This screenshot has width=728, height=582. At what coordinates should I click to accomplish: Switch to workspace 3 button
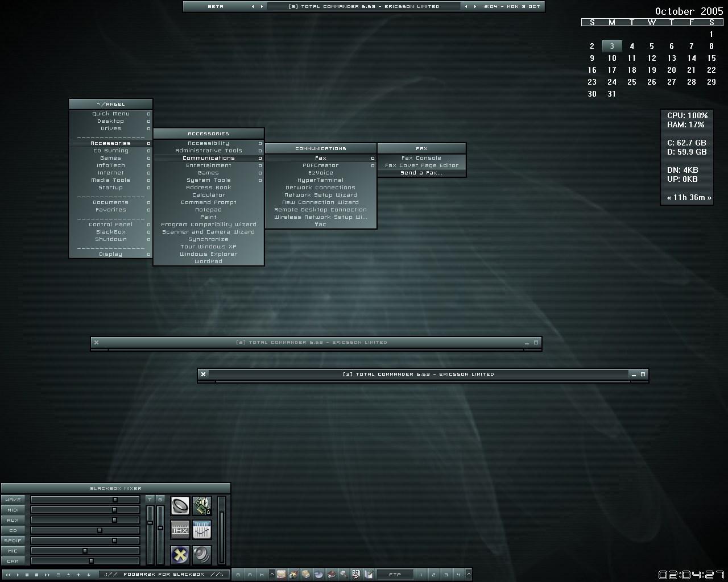(446, 575)
